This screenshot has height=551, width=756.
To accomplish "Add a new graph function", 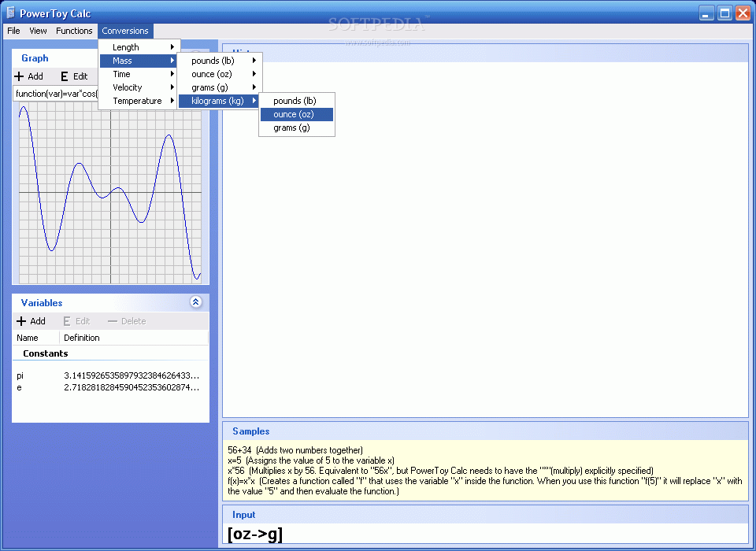I will [x=29, y=76].
